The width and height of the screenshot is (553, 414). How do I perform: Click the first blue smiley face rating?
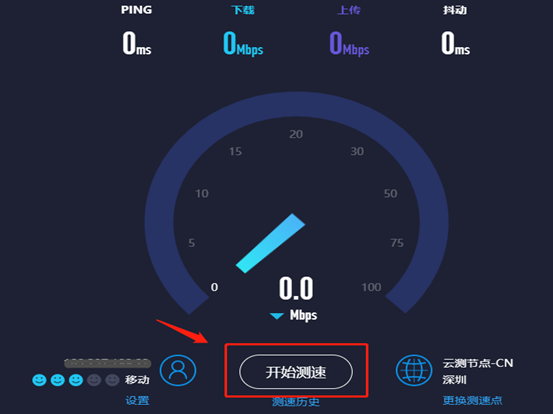click(x=39, y=380)
